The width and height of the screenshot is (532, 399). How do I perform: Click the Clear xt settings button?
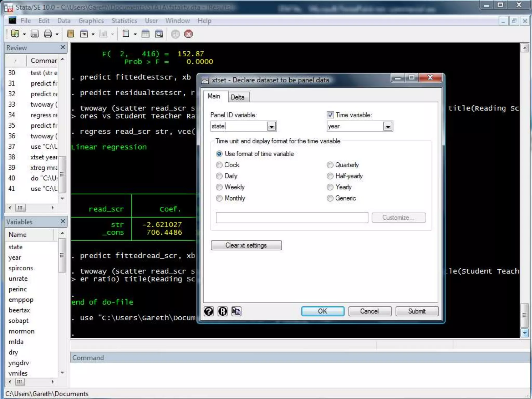tap(246, 245)
